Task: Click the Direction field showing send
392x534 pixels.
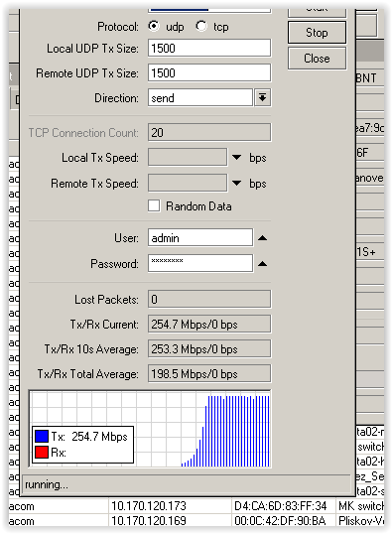Action: pos(200,98)
